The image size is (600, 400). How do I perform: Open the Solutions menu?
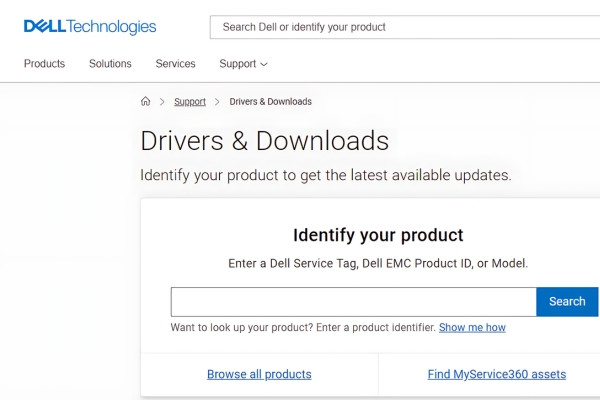click(x=110, y=64)
